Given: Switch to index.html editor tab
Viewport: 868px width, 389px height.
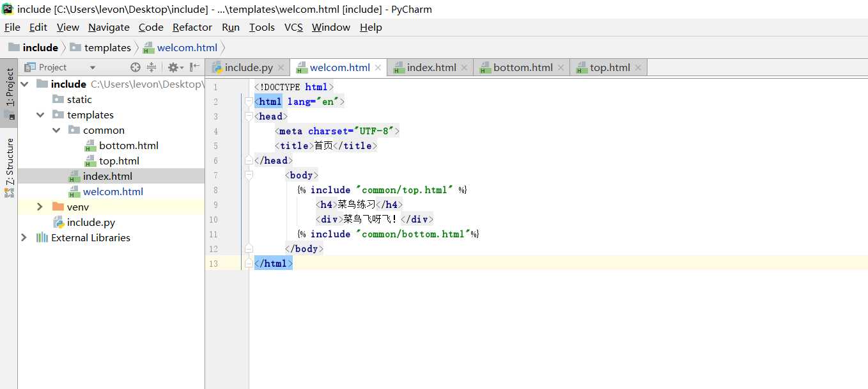Looking at the screenshot, I should click(431, 67).
